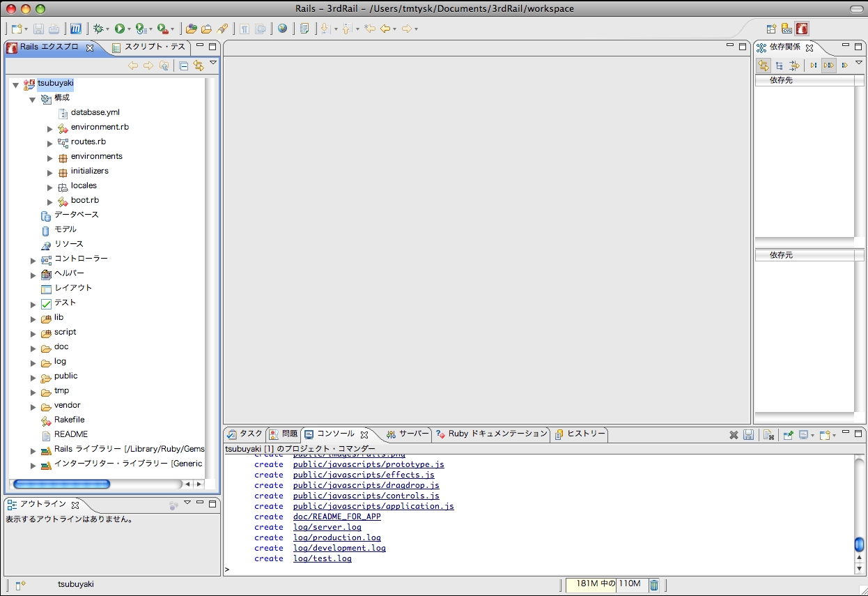Switch to the タスク tab
Viewport: 868px width, 596px height.
[245, 434]
